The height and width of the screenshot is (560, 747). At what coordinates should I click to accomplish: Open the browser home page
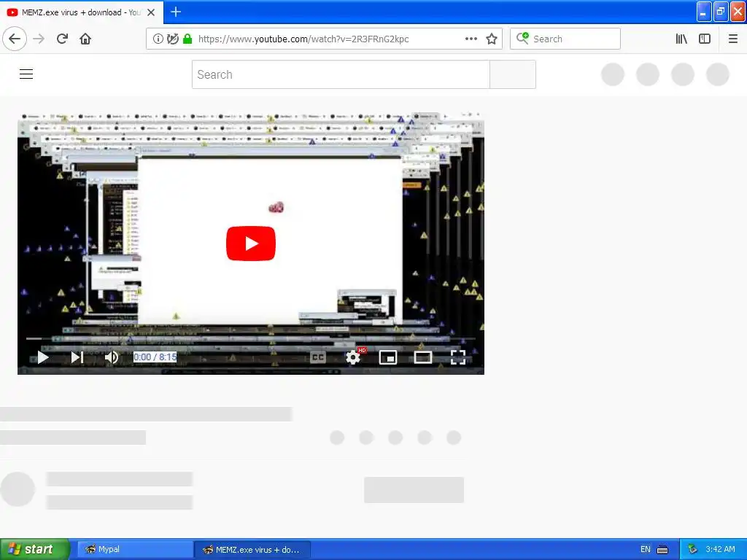click(85, 39)
